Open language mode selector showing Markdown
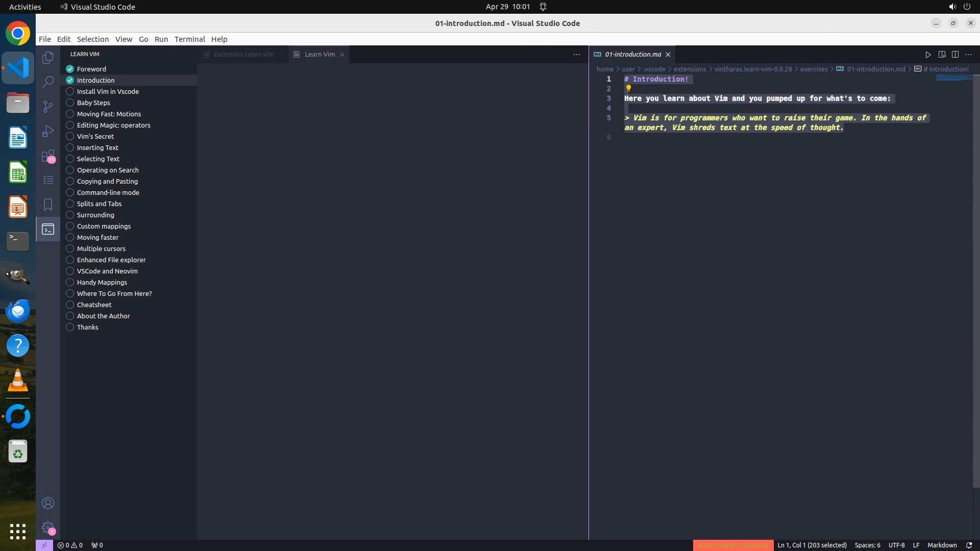Image resolution: width=980 pixels, height=551 pixels. [x=942, y=545]
